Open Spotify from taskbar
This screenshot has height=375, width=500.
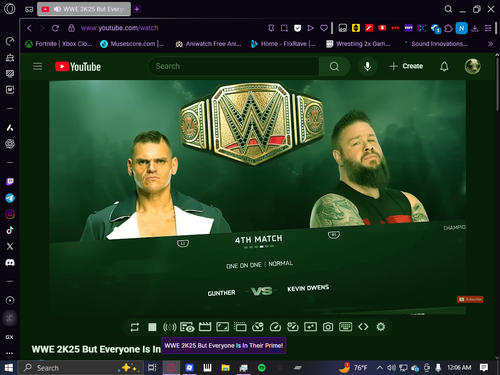(262, 368)
